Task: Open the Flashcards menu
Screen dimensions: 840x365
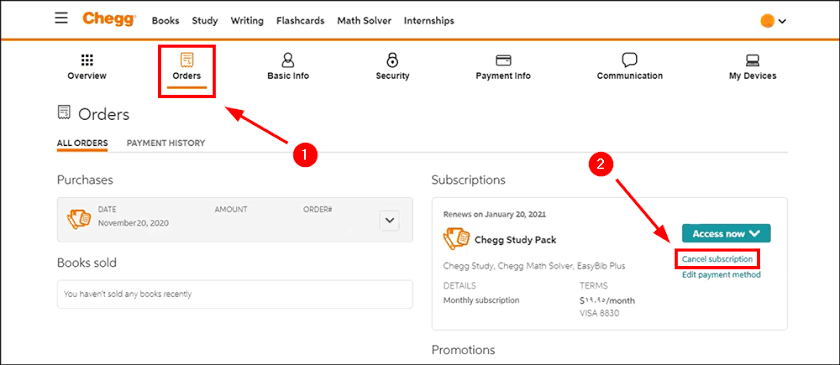Action: [x=300, y=21]
